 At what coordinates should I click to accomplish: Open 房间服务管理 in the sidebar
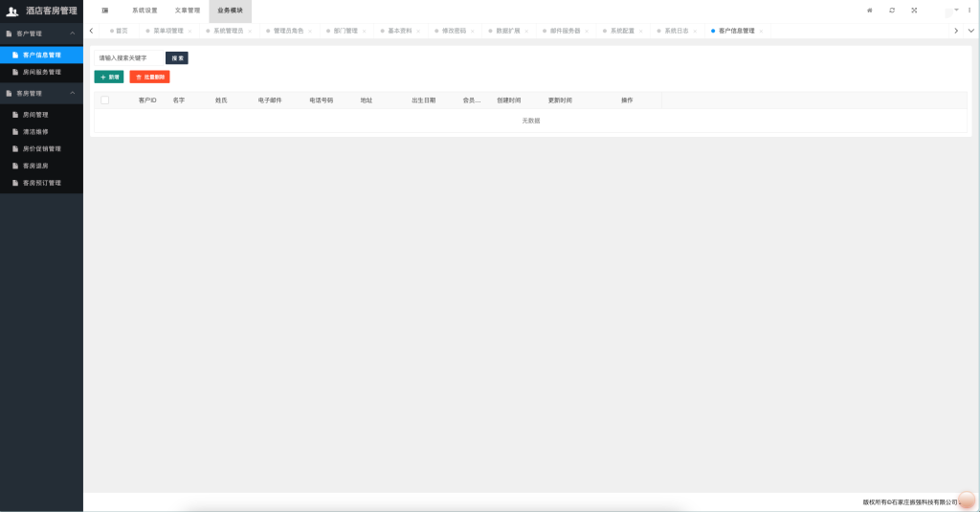(x=42, y=72)
